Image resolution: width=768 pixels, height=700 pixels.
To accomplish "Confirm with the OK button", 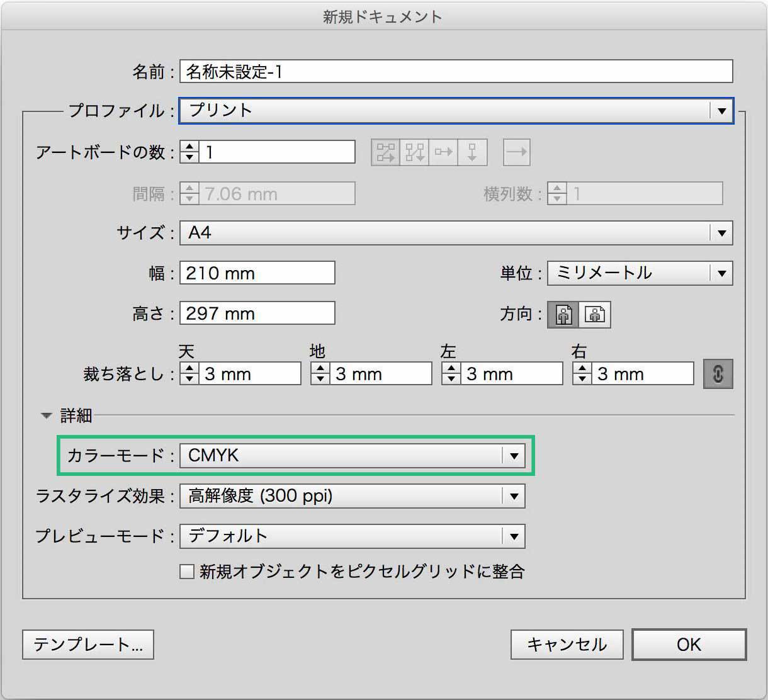I will pyautogui.click(x=689, y=644).
